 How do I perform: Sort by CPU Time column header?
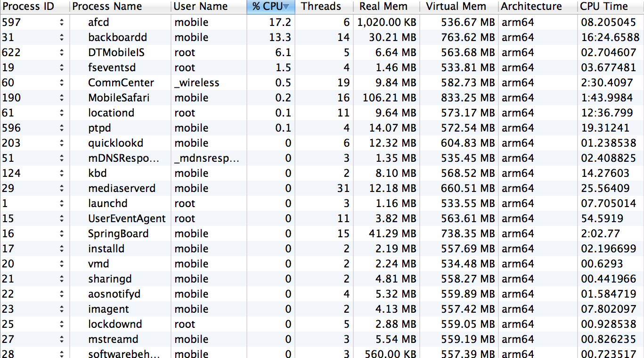click(x=604, y=7)
